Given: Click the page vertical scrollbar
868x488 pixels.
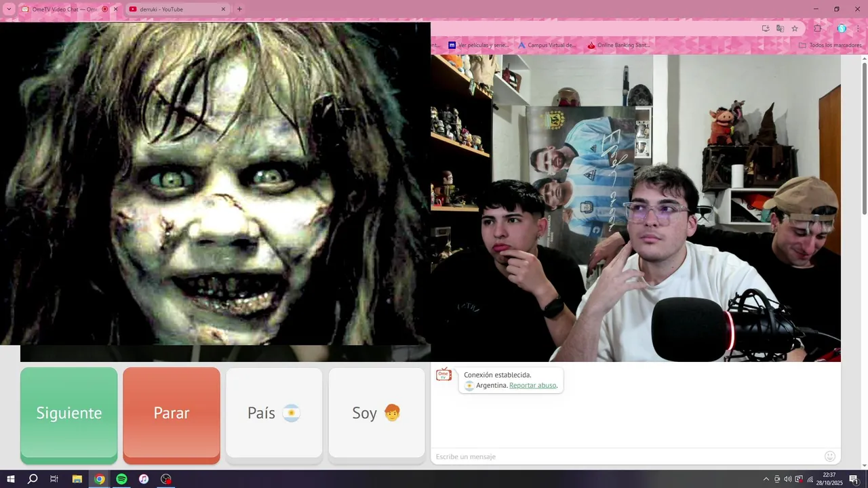Looking at the screenshot, I should pyautogui.click(x=864, y=139).
